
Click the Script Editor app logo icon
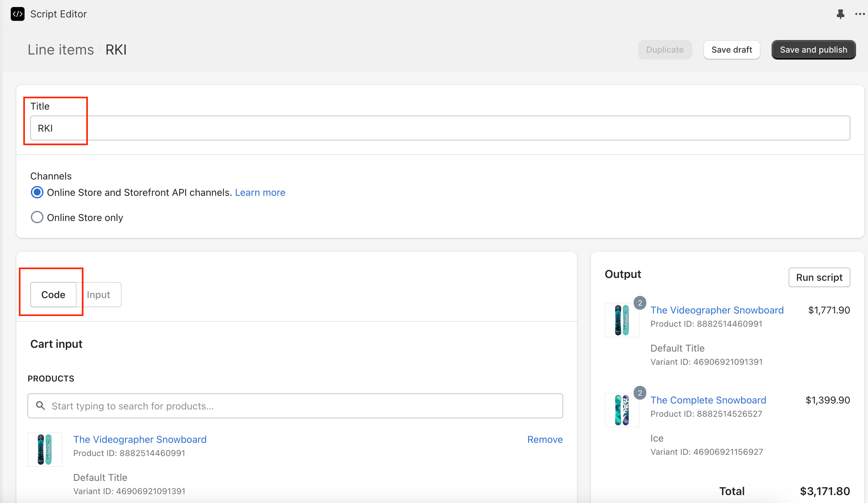(x=18, y=14)
